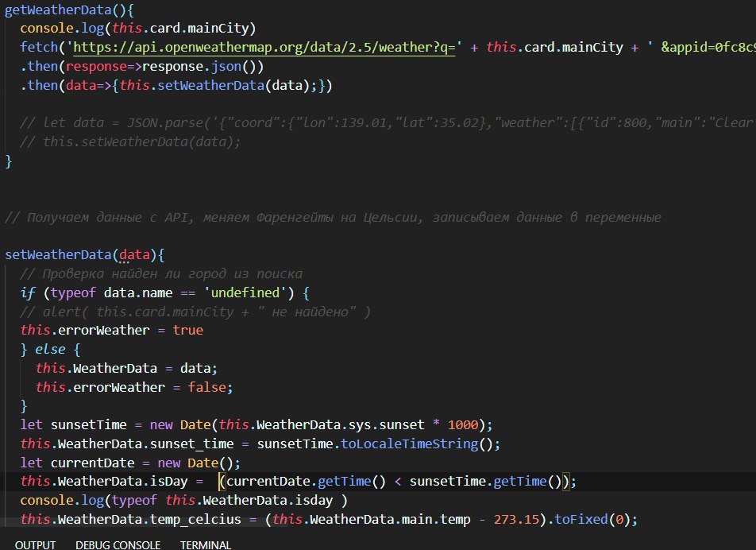Click sunsetTime.getTime() in the comparison
This screenshot has height=550, width=756.
click(x=485, y=482)
